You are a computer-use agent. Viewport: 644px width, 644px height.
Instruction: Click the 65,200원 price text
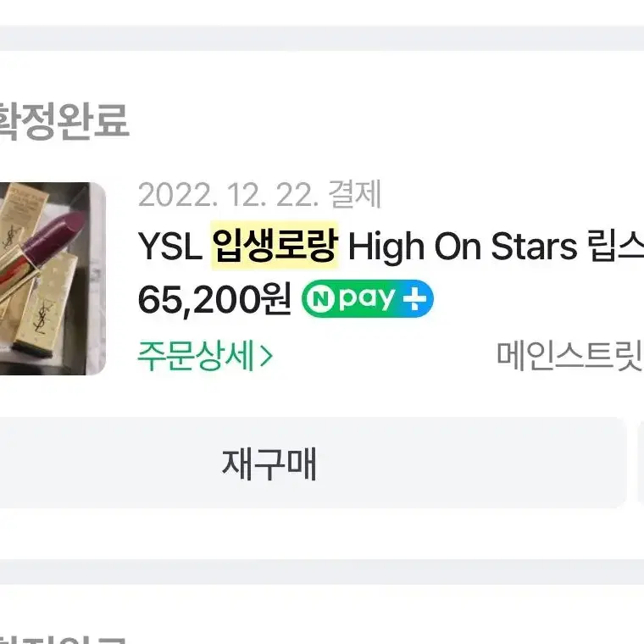point(214,299)
